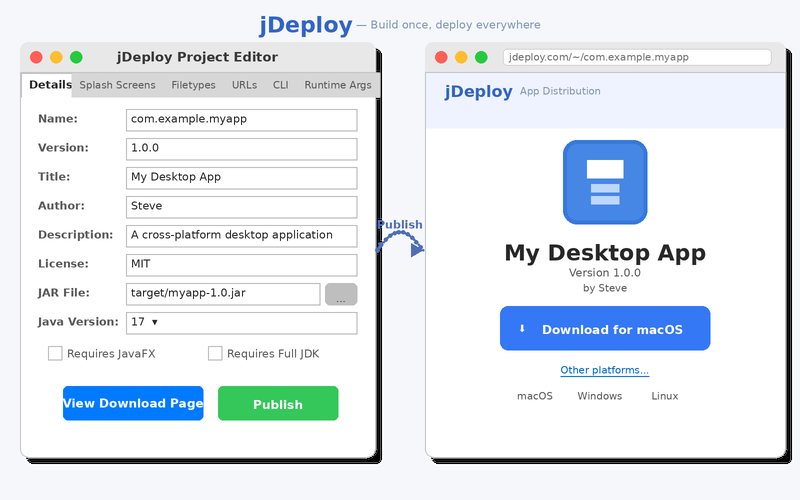Click the download arrow icon in the macOS button

tap(522, 329)
